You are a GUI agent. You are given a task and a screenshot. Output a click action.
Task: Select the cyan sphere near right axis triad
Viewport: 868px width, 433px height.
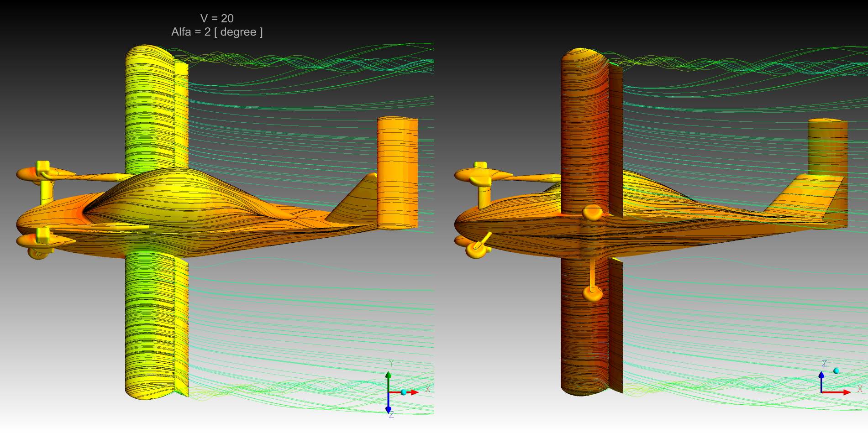tap(836, 371)
